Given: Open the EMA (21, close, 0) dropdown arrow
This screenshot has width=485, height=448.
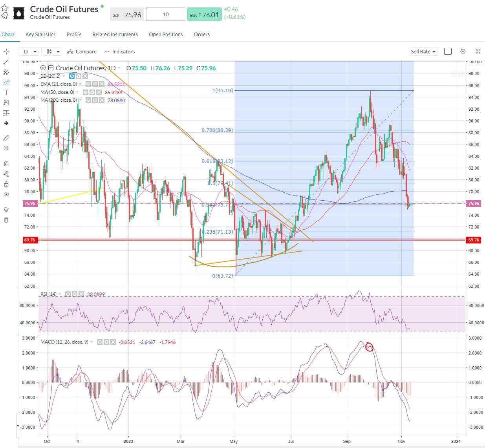Looking at the screenshot, I should [x=81, y=84].
